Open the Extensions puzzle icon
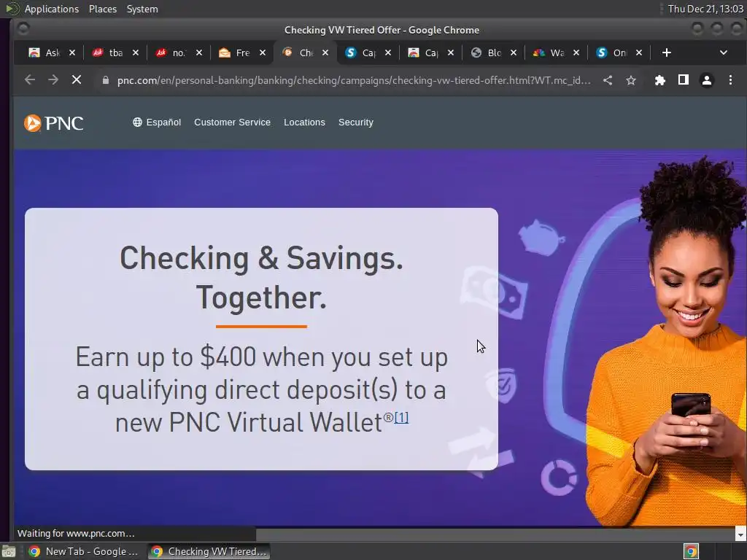This screenshot has height=560, width=747. (659, 80)
